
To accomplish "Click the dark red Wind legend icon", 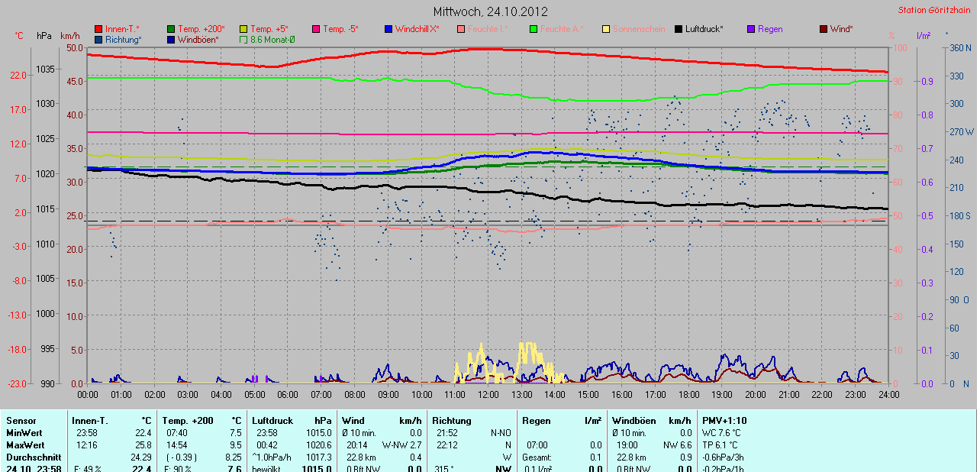I will 824,29.
